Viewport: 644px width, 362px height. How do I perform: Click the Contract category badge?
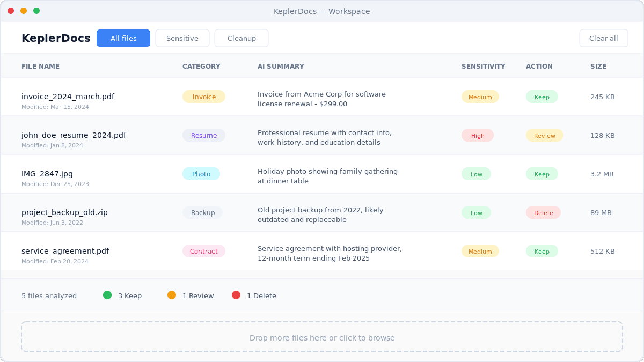[204, 251]
